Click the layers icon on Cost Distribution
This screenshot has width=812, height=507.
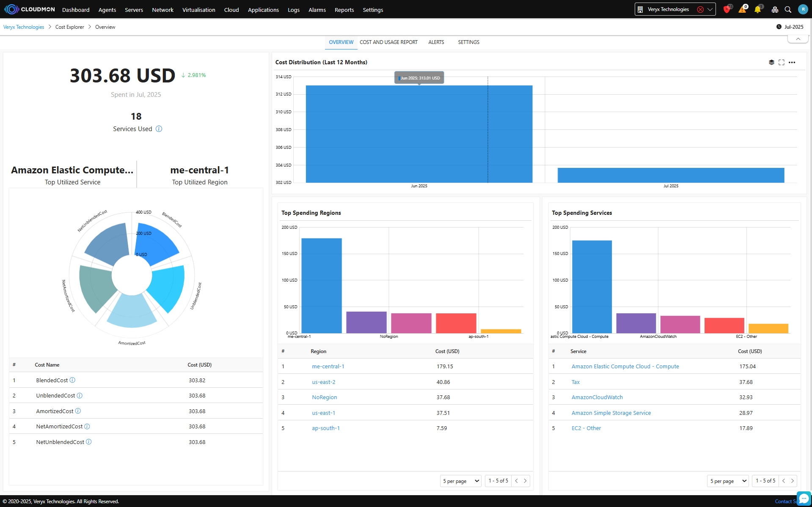pos(771,62)
